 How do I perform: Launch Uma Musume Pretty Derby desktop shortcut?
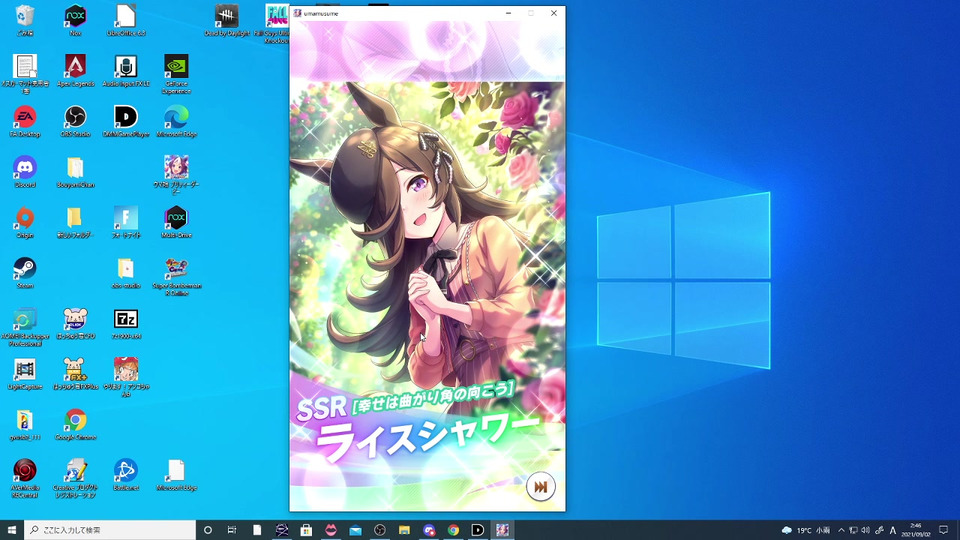(x=176, y=175)
